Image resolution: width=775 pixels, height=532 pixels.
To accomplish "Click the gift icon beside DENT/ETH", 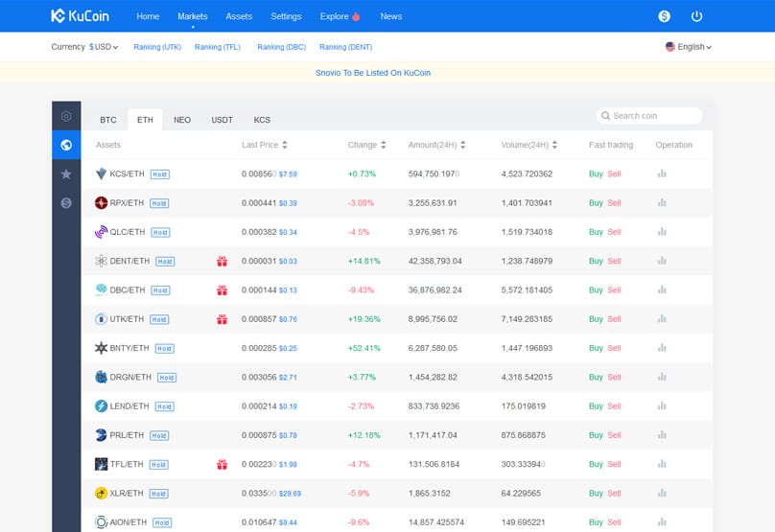I will pos(222,261).
